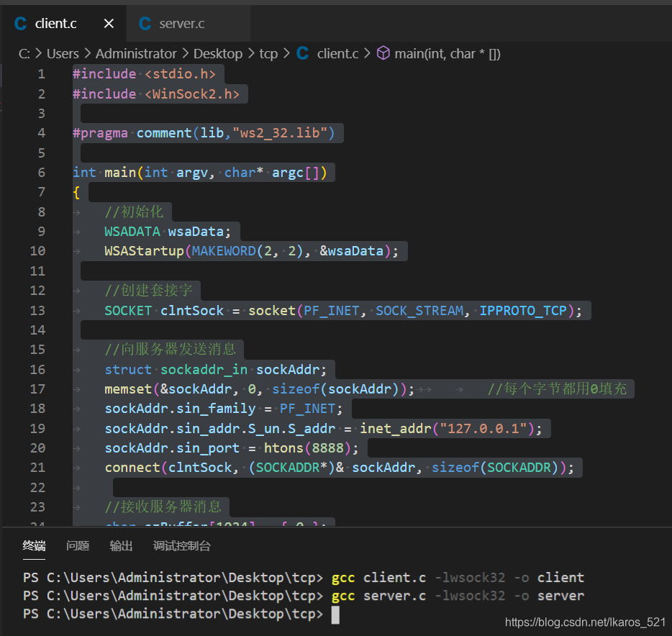Click the '#include <WinSock2.h>' line
The width and height of the screenshot is (672, 636).
156,94
